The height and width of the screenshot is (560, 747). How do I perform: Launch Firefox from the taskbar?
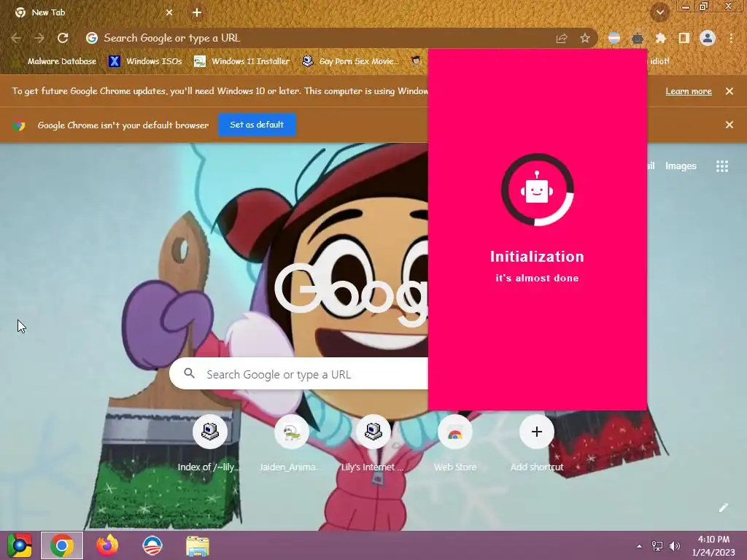(x=107, y=545)
